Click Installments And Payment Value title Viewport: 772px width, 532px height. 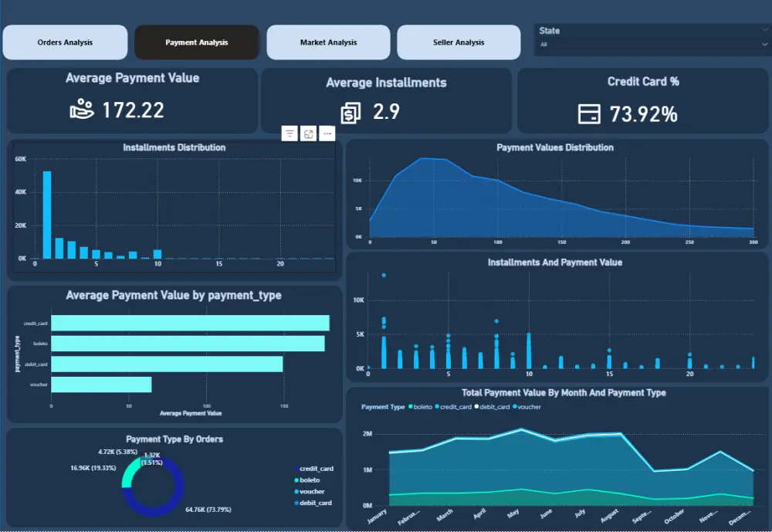tap(555, 263)
